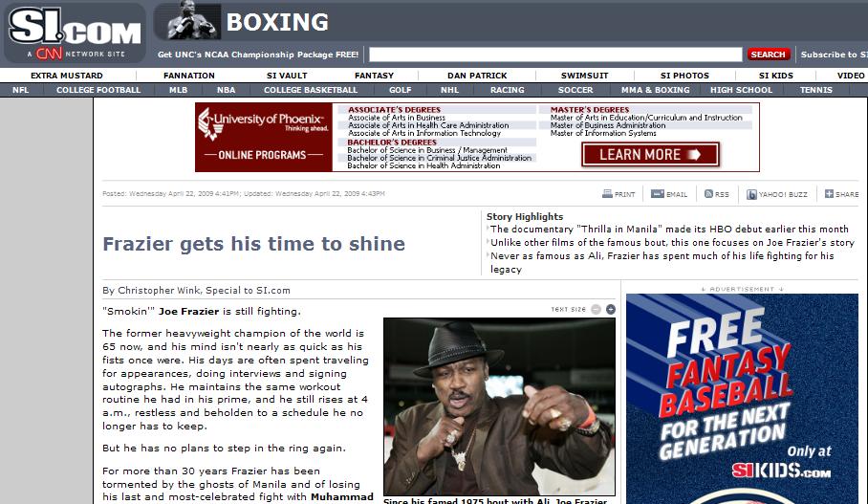Go to the NHL section
This screenshot has width=868, height=504.
click(449, 90)
